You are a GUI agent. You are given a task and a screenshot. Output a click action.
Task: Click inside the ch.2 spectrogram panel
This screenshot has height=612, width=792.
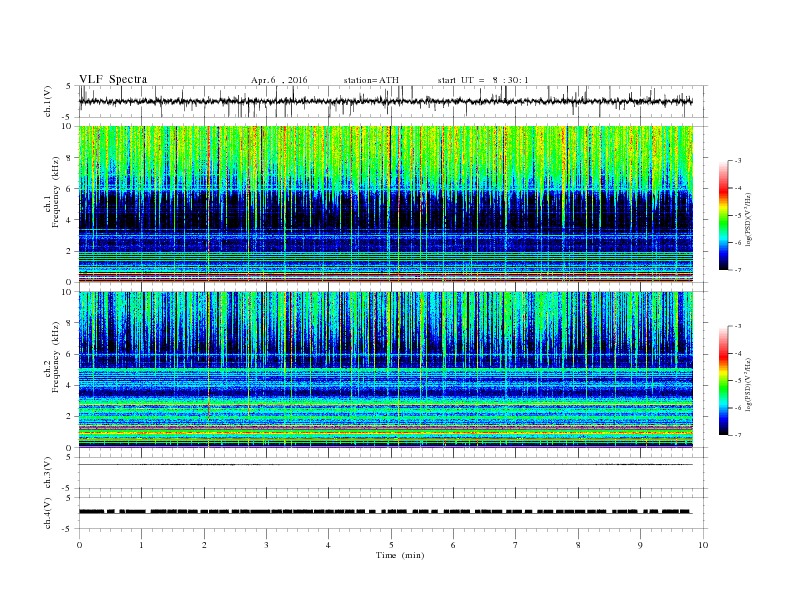tap(386, 369)
